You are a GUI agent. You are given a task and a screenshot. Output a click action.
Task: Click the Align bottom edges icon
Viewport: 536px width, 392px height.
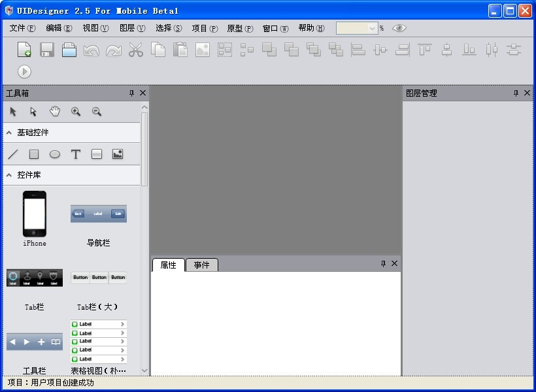(x=469, y=50)
